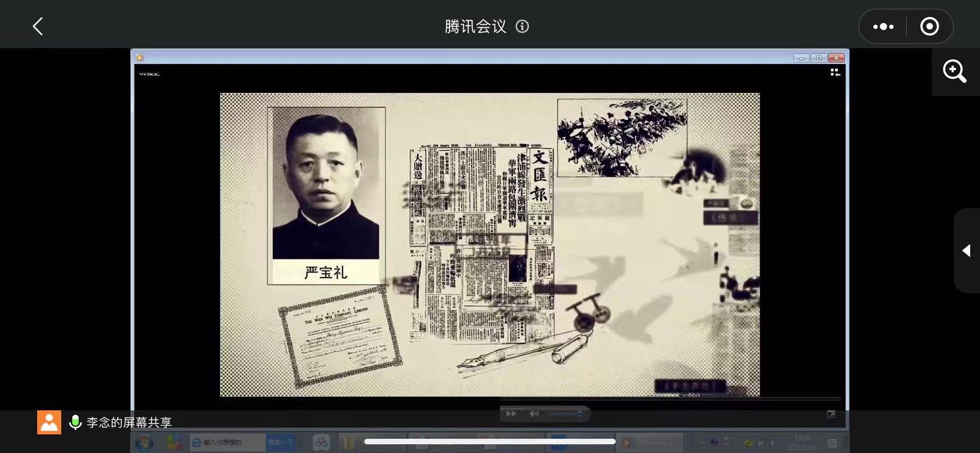Screen dimensions: 980x453
Task: Click the taskbar clock showing 13:29
Action: 802,443
